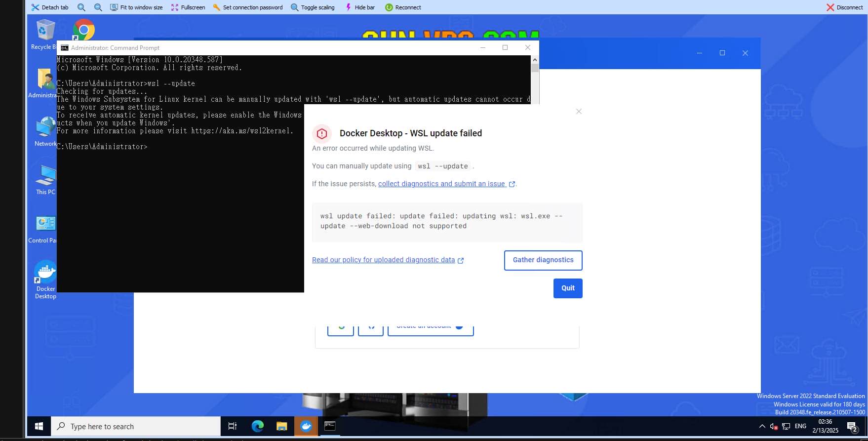The image size is (868, 441).
Task: Open the notification center icon
Action: coord(853,427)
